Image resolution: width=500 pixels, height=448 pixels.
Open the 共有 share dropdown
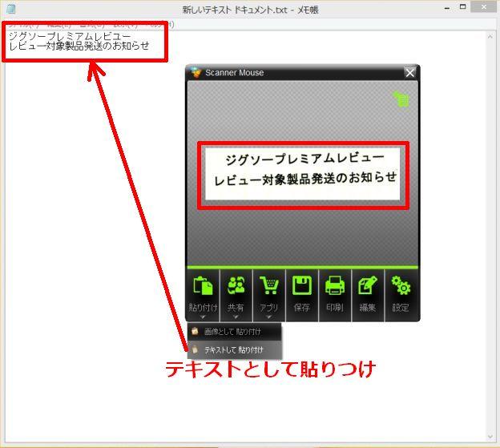pos(236,295)
